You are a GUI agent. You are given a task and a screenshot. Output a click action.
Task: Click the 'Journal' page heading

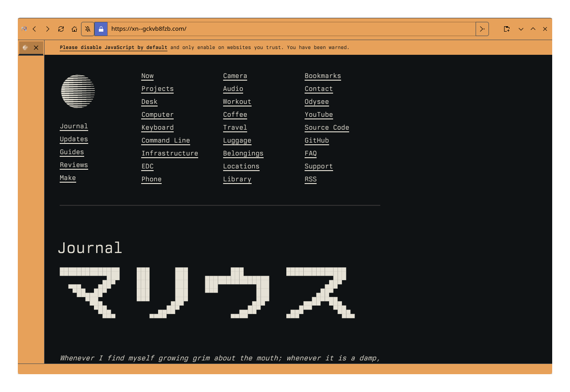(90, 248)
